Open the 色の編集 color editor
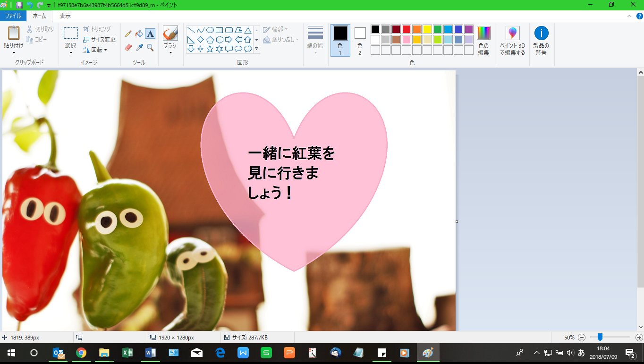644x364 pixels. tap(483, 41)
